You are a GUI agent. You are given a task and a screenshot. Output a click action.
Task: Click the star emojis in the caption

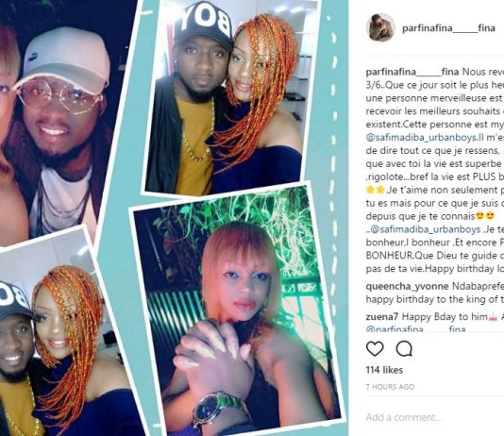376,191
